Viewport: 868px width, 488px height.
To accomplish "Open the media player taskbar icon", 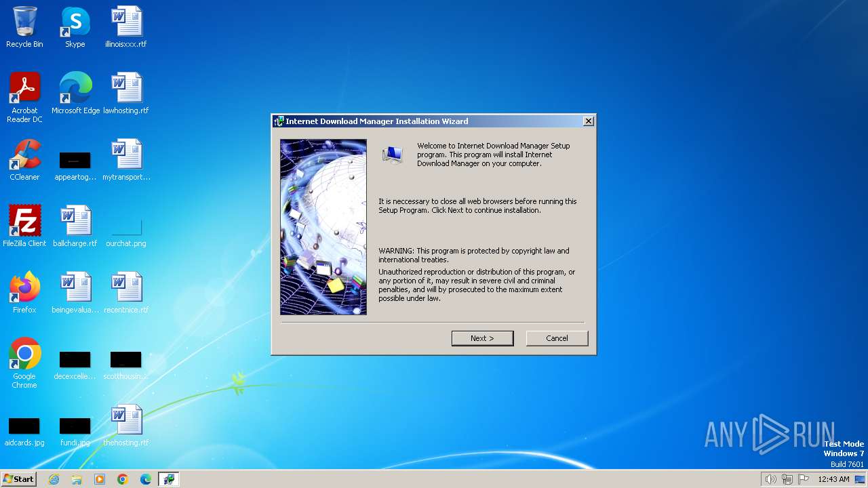I will (x=100, y=479).
